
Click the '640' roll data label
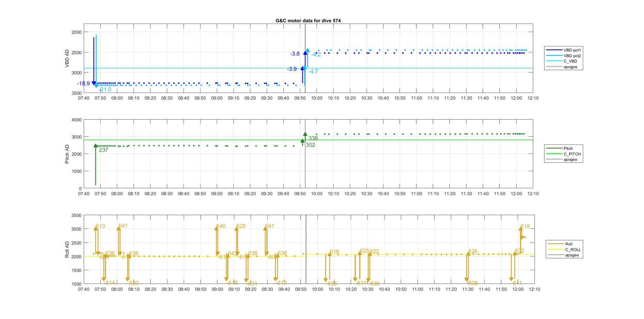[x=221, y=226]
